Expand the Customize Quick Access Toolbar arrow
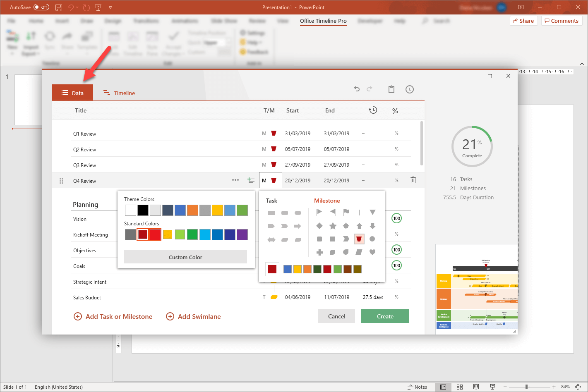Viewport: 588px width, 392px height. pos(110,7)
